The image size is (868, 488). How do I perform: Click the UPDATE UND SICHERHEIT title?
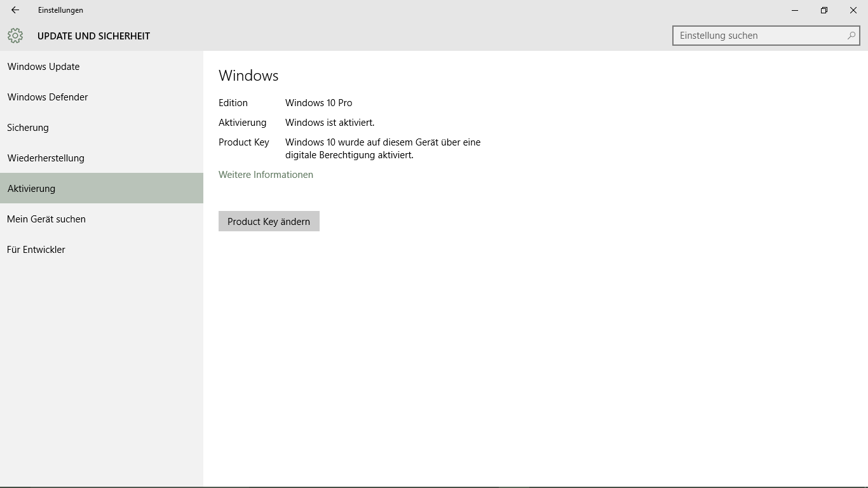click(93, 36)
